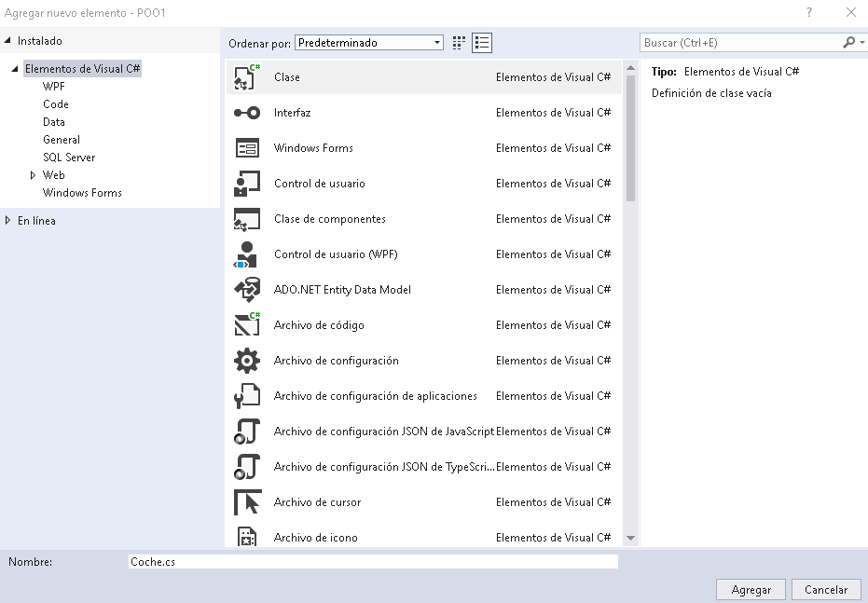Open the help question mark button
This screenshot has width=868, height=603.
pos(809,12)
